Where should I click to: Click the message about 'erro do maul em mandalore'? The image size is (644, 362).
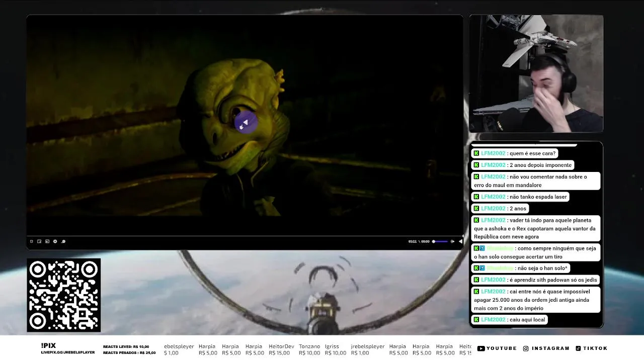tap(536, 181)
